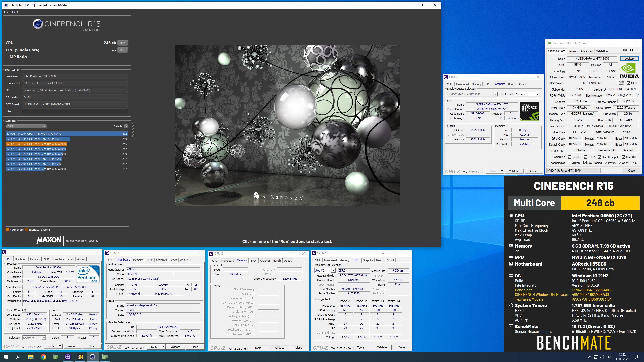Open the Ranking CPU dropdown in Cinebench
644x362 pixels.
(x=26, y=126)
